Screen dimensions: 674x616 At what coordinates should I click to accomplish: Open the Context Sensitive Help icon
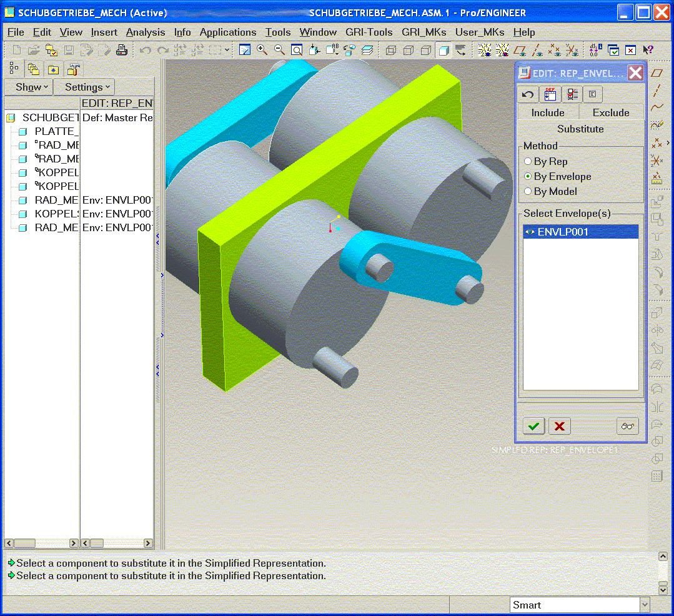648,51
